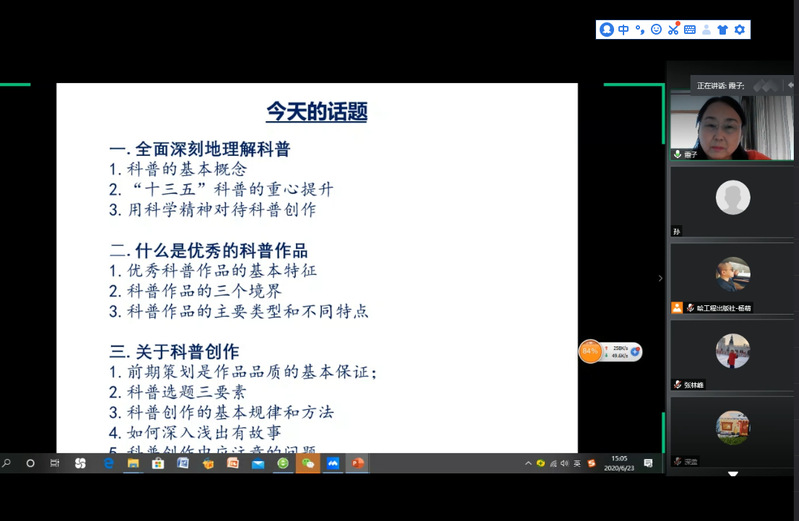
Task: Open PowerPoint from the taskbar
Action: point(357,464)
